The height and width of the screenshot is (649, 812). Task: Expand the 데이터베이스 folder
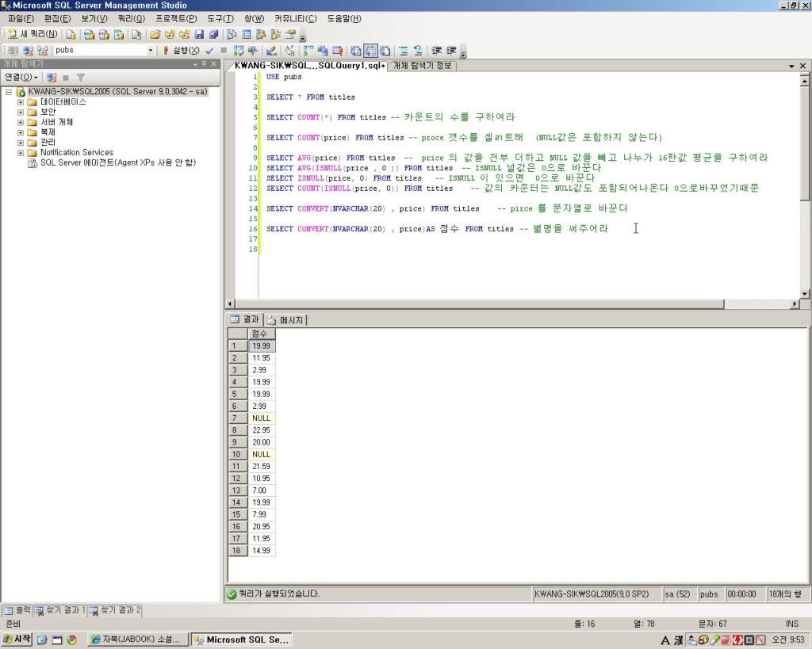[20, 102]
